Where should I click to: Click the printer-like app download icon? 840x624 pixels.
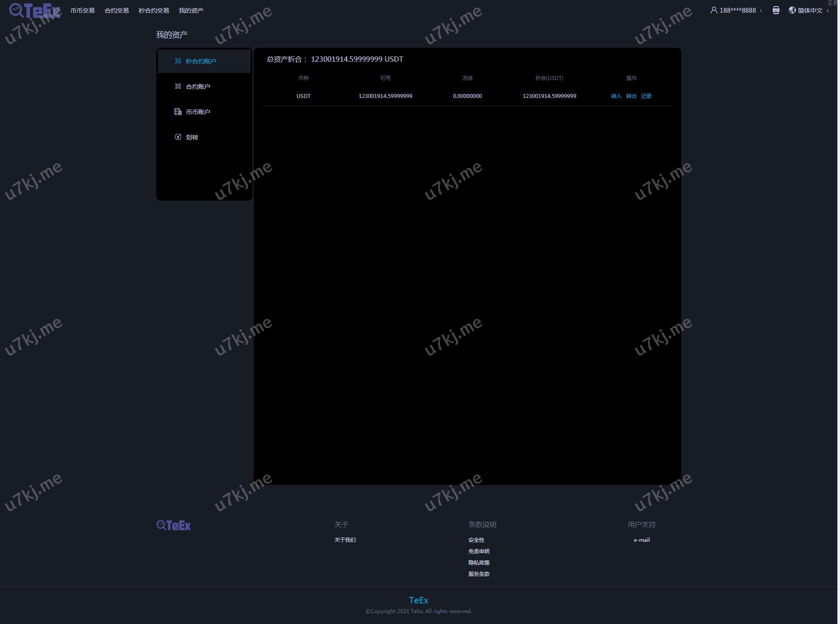coord(776,10)
